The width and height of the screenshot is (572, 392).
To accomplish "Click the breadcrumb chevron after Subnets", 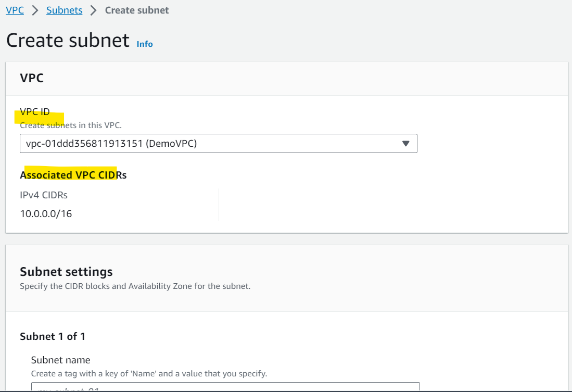I will 93,10.
